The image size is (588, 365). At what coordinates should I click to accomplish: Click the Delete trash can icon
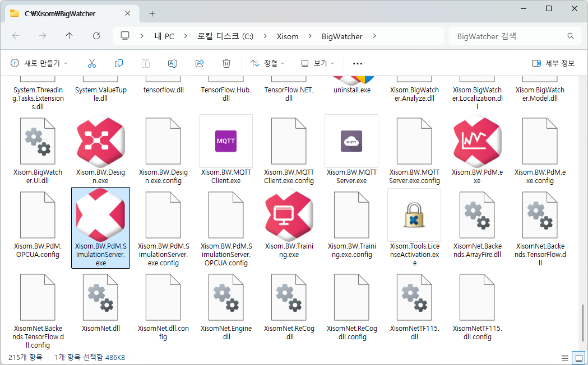[226, 63]
